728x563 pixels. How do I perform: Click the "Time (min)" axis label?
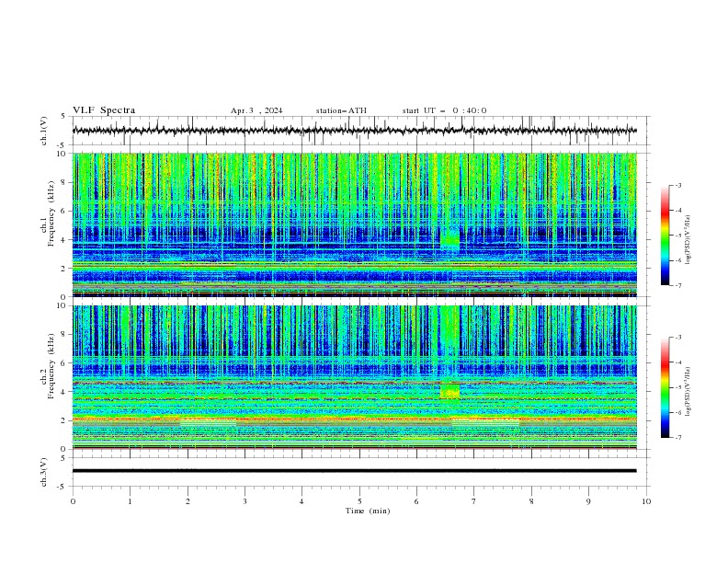click(368, 511)
